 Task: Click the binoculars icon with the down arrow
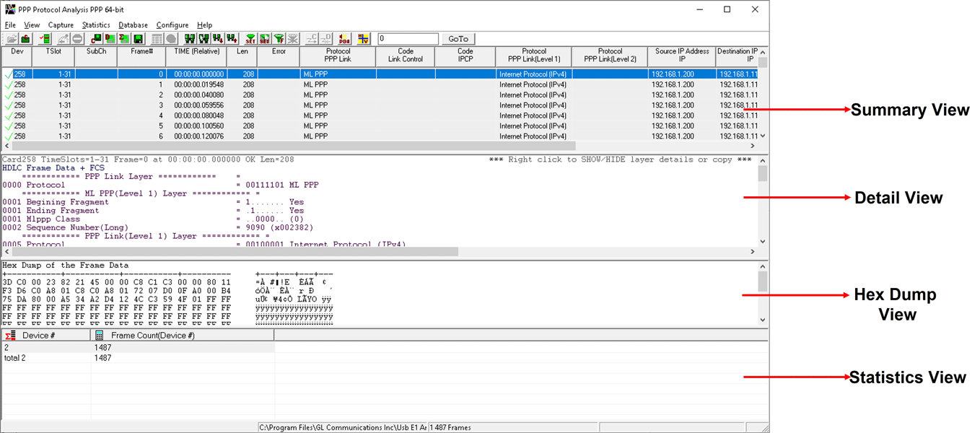pyautogui.click(x=218, y=38)
